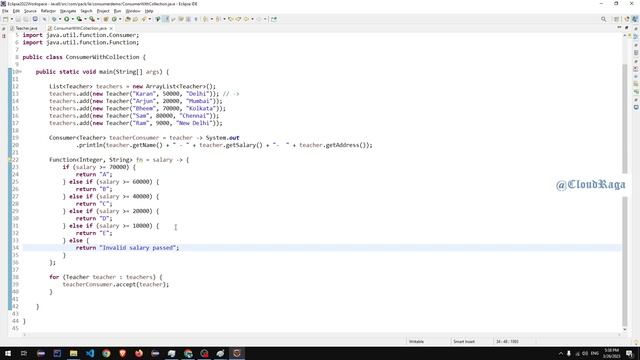Click the cursor position status field
This screenshot has height=360, width=640.
507,341
